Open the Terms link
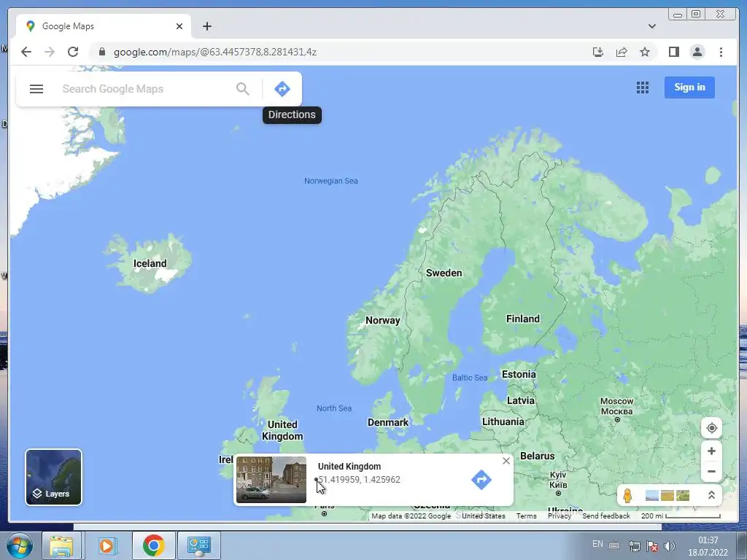 coord(527,516)
